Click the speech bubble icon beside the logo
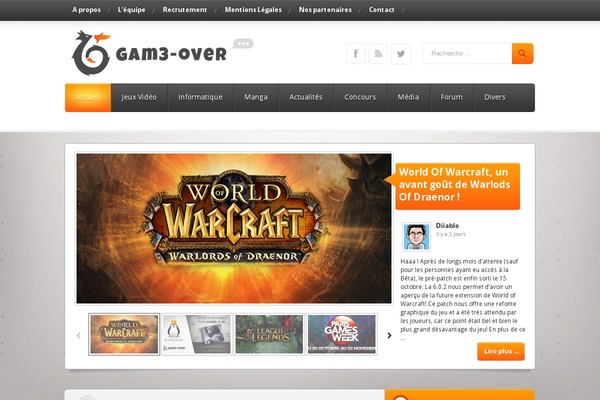Image resolution: width=600 pixels, height=400 pixels. tap(243, 44)
